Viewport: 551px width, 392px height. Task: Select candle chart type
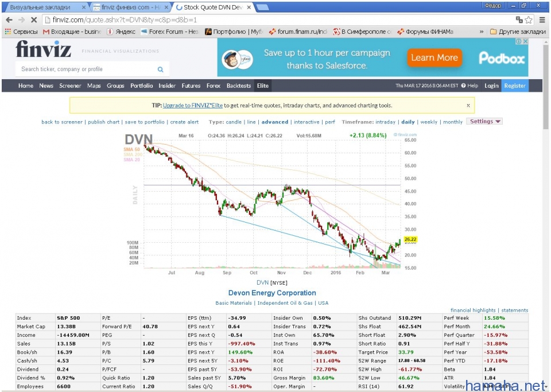click(x=234, y=122)
